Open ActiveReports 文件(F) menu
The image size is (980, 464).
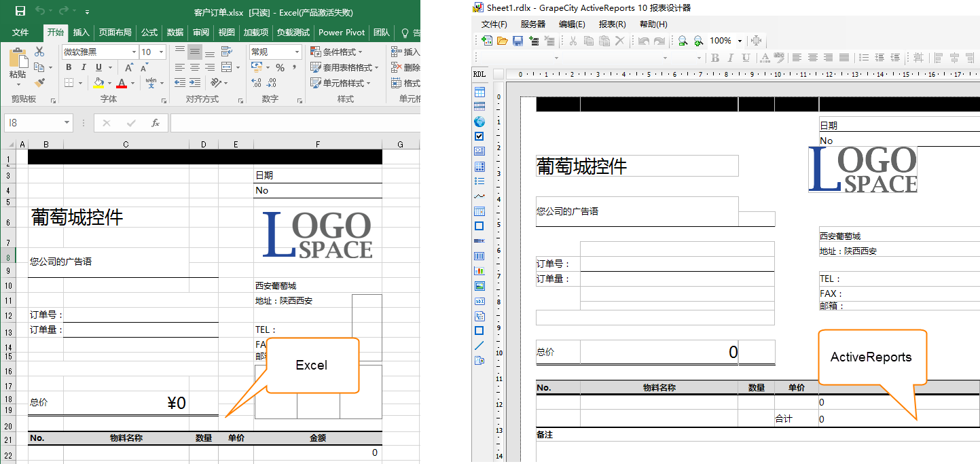494,24
